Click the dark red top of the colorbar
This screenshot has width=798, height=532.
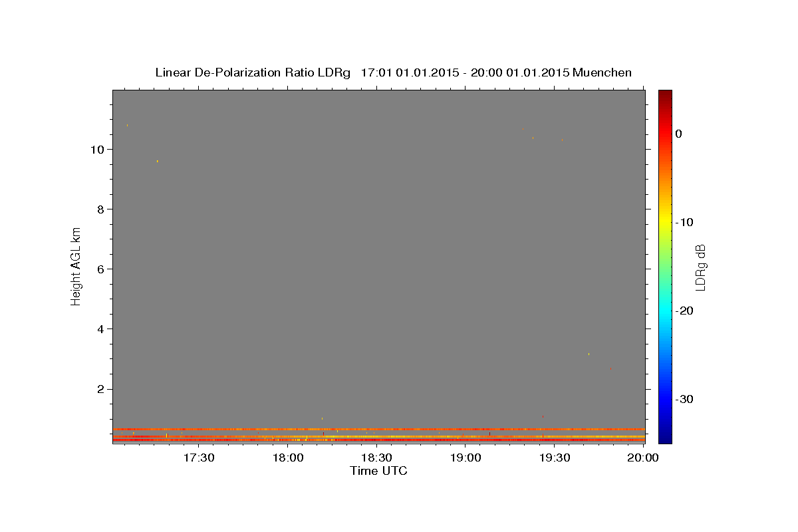point(665,95)
